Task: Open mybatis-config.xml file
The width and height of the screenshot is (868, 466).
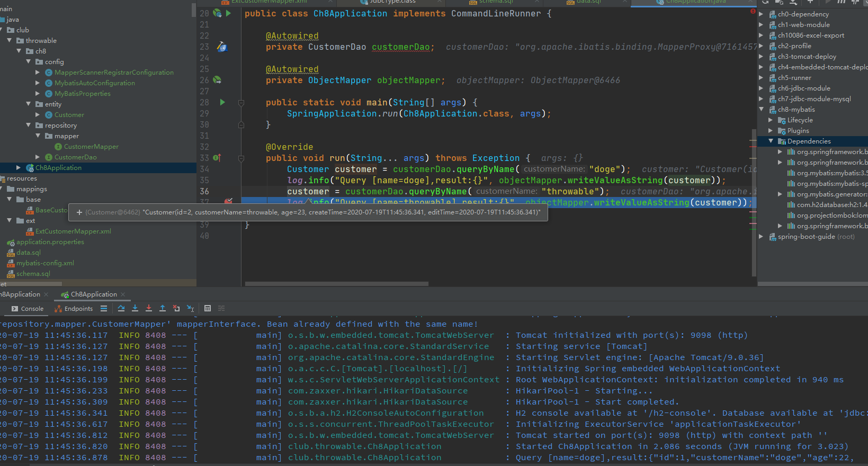Action: click(45, 263)
